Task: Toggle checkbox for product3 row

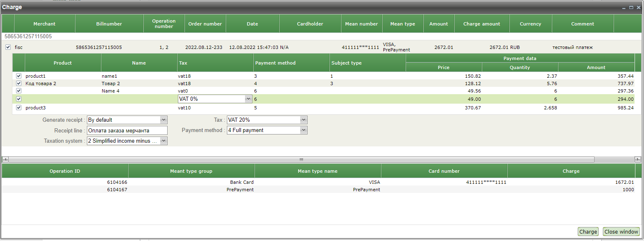Action: (19, 108)
